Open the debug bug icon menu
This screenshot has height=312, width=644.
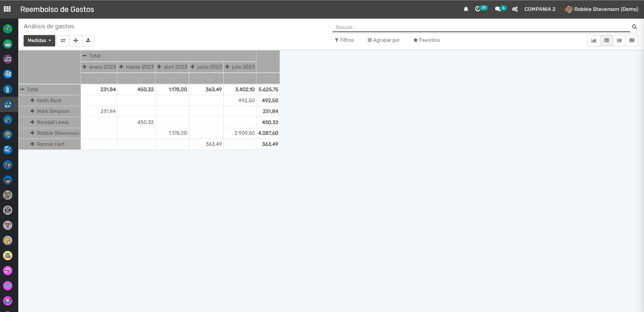coord(466,9)
